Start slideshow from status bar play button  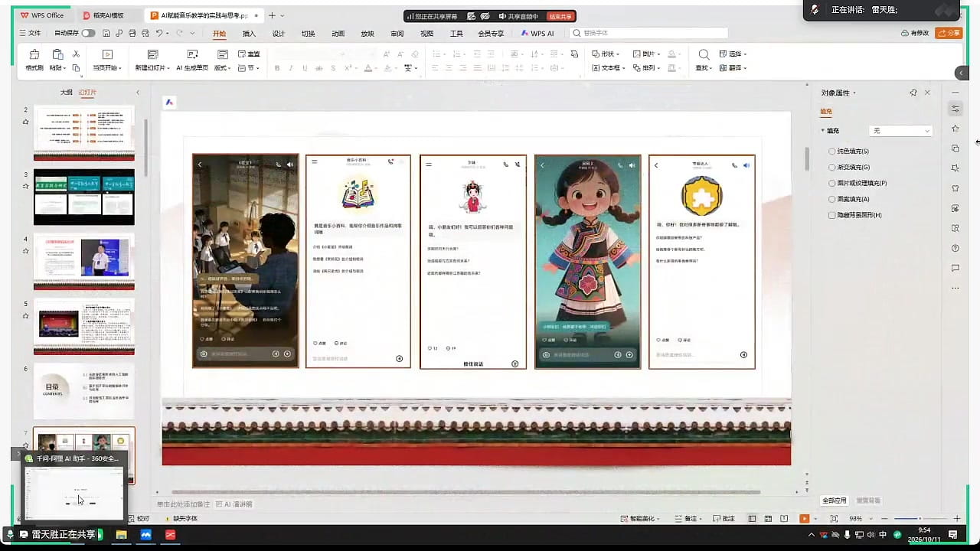[804, 519]
